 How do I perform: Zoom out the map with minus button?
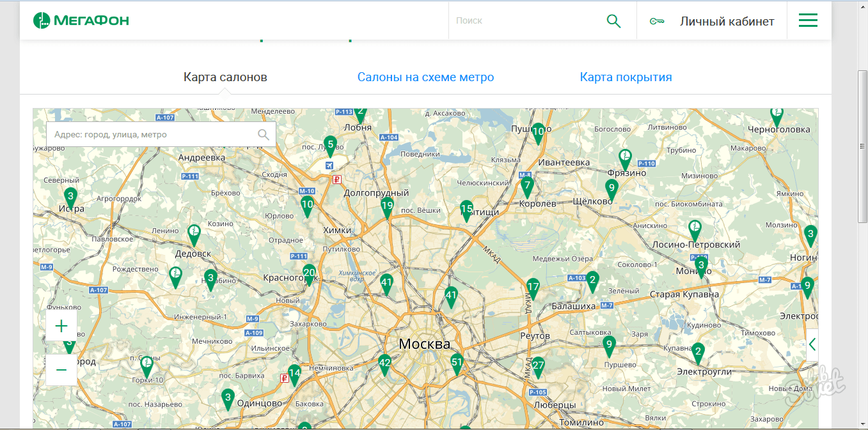[x=61, y=370]
